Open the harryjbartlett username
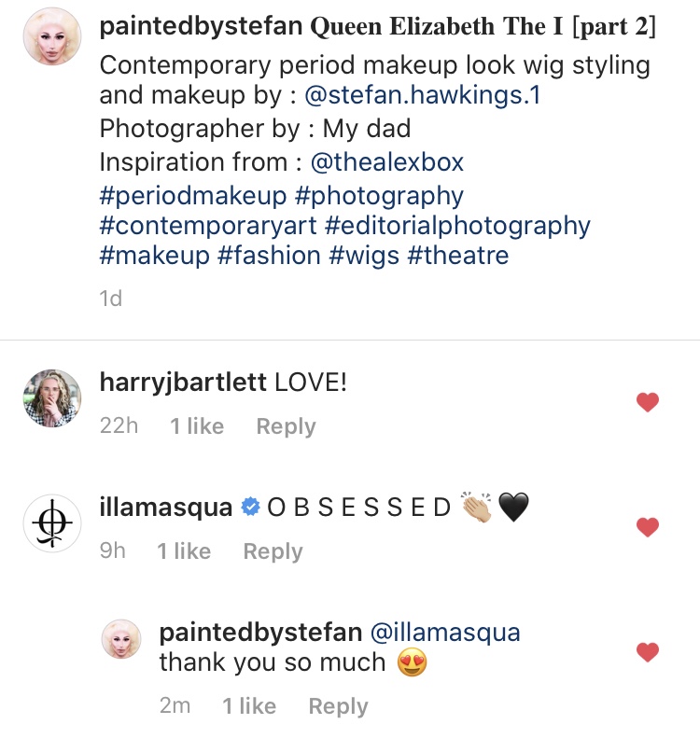The height and width of the screenshot is (738, 700). [183, 382]
